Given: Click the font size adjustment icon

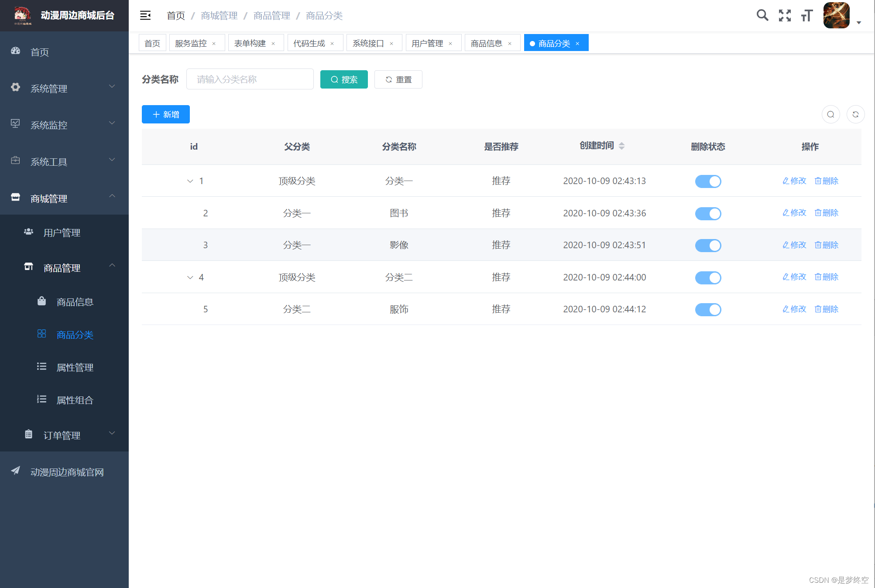Looking at the screenshot, I should tap(806, 15).
